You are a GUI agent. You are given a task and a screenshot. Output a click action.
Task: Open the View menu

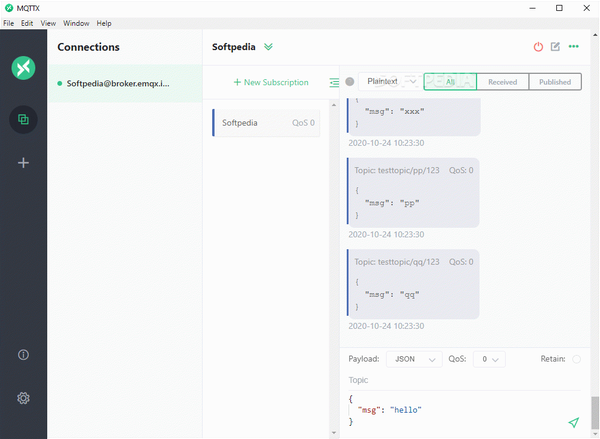click(48, 23)
